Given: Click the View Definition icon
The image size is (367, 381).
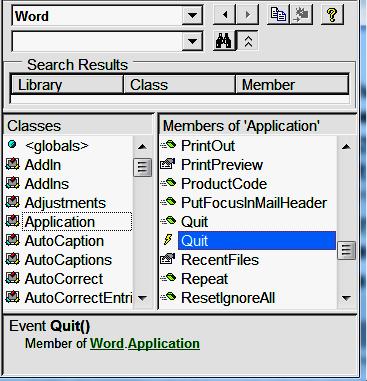Looking at the screenshot, I should (301, 15).
